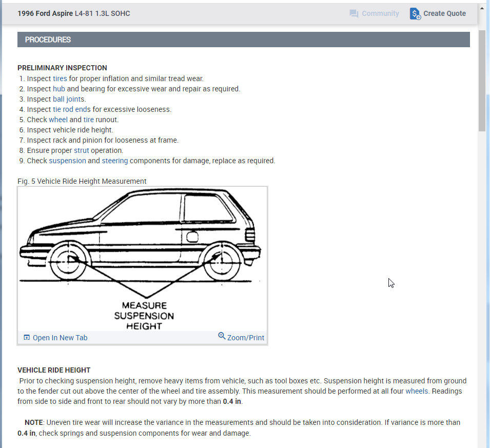Open the "suspension" link in step 9

[x=67, y=160]
